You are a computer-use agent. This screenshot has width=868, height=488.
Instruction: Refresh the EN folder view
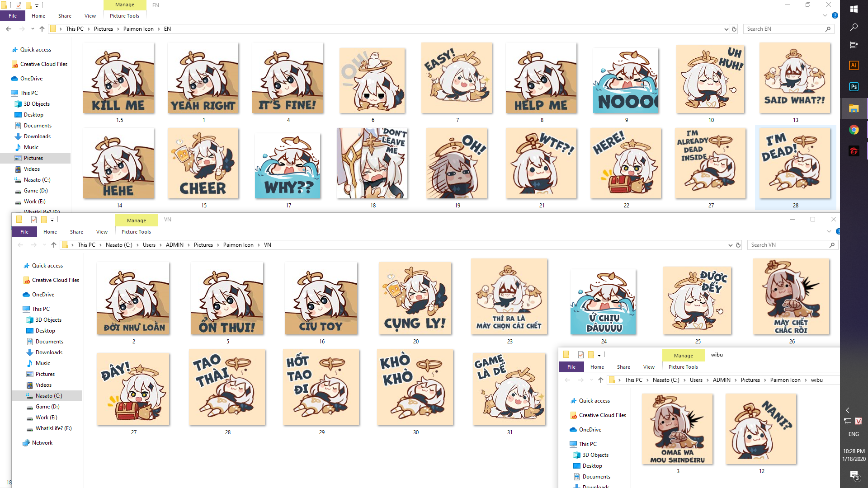pos(734,29)
